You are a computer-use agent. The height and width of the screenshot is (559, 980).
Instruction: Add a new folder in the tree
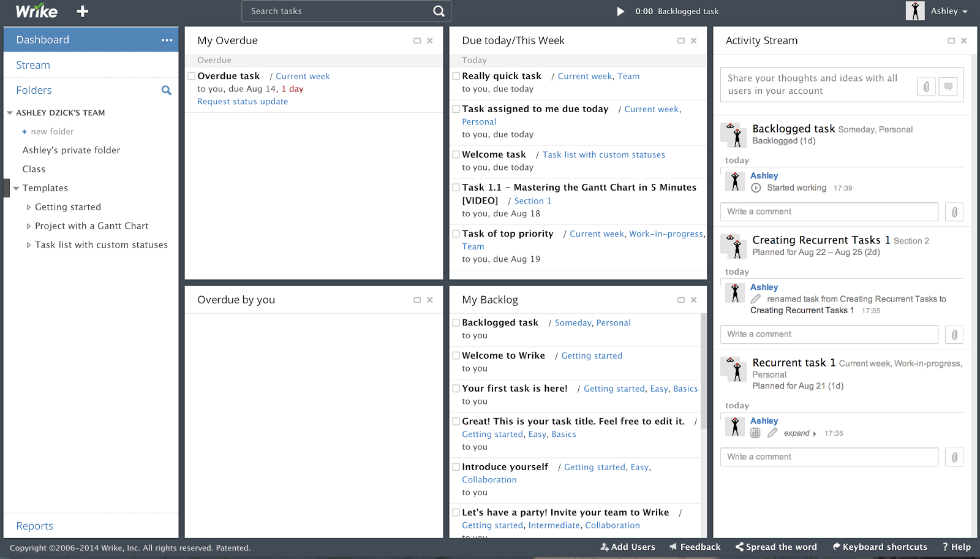tap(48, 132)
